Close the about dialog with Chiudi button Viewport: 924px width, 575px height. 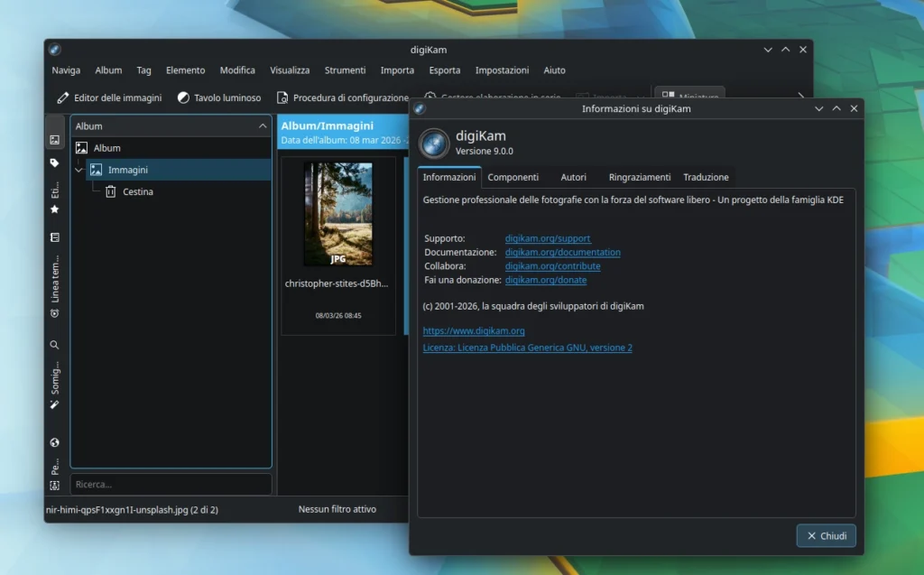tap(825, 535)
